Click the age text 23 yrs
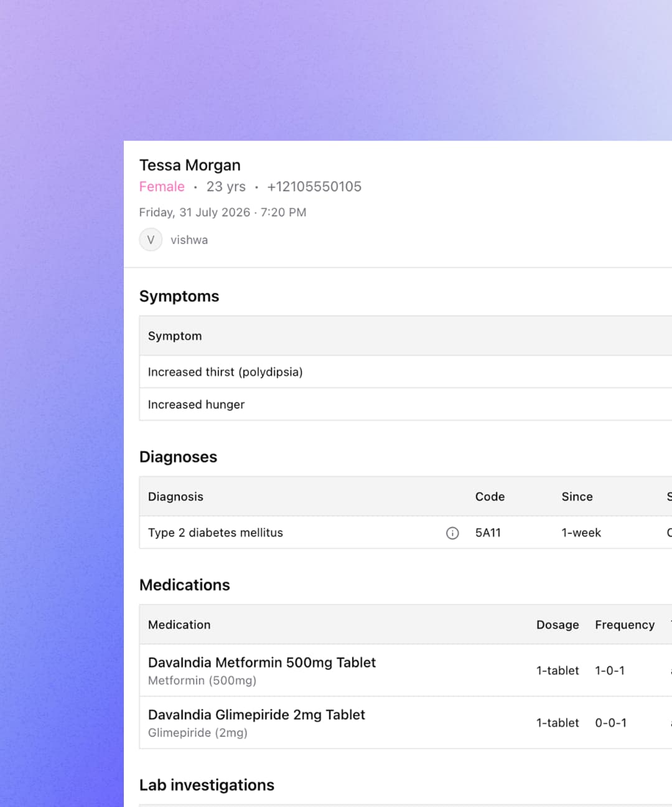Screen dimensions: 672x807 point(226,187)
